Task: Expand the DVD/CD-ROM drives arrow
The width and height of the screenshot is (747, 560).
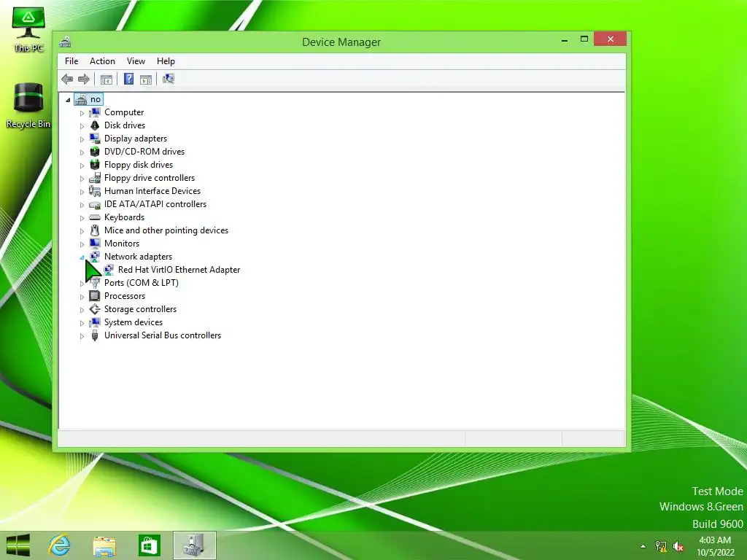Action: 82,152
